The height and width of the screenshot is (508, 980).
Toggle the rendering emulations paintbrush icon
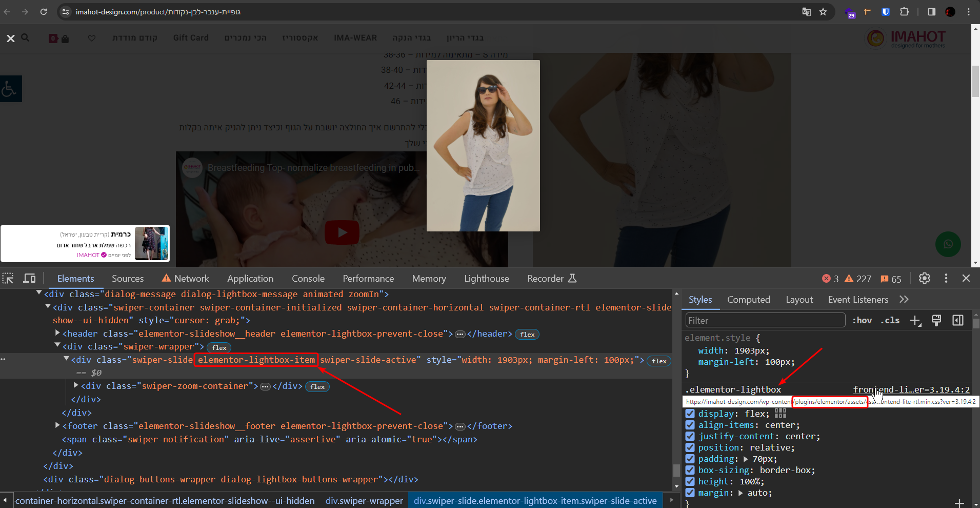point(936,320)
